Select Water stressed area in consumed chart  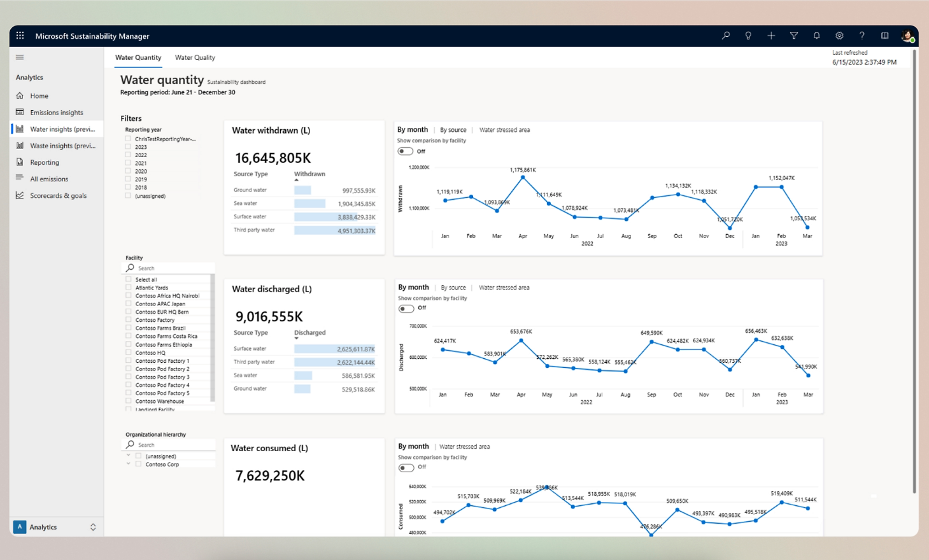[x=465, y=447]
